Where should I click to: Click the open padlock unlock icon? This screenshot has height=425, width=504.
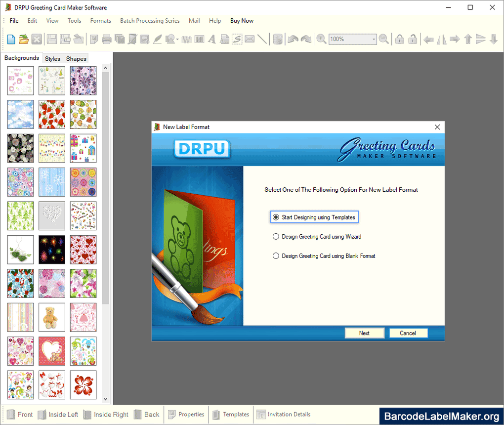click(x=413, y=39)
